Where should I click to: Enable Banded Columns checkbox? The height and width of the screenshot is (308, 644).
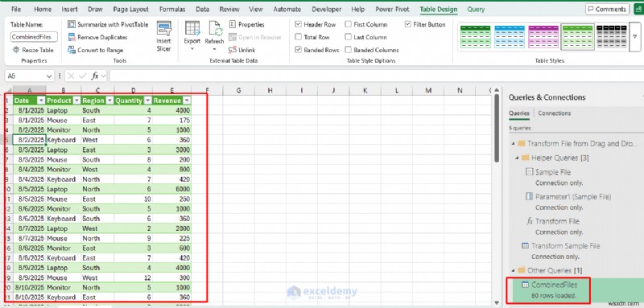pos(348,50)
